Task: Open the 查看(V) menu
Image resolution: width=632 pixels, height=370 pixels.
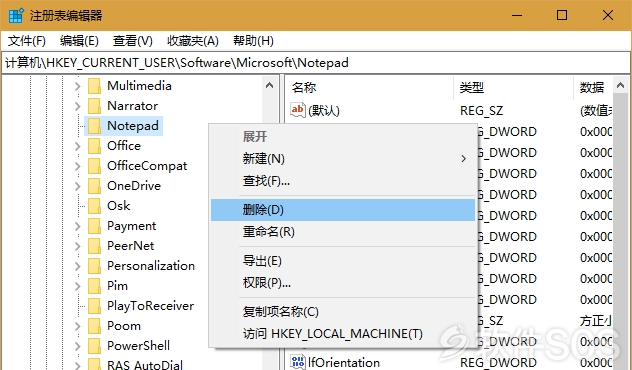Action: (133, 41)
